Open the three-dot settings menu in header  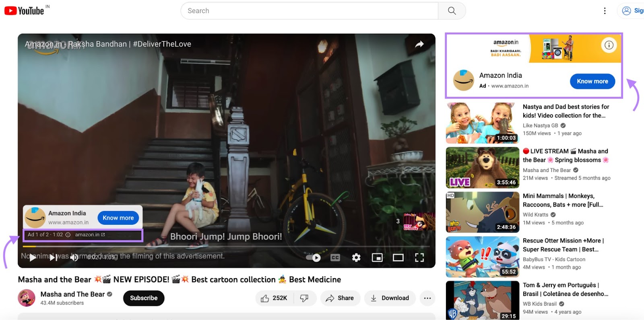[605, 11]
